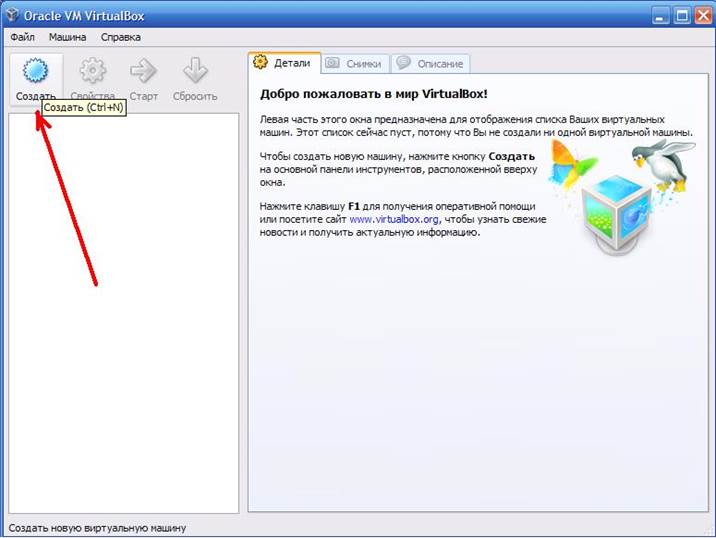Switch to the Описание tab
This screenshot has width=716, height=538.
pos(431,63)
